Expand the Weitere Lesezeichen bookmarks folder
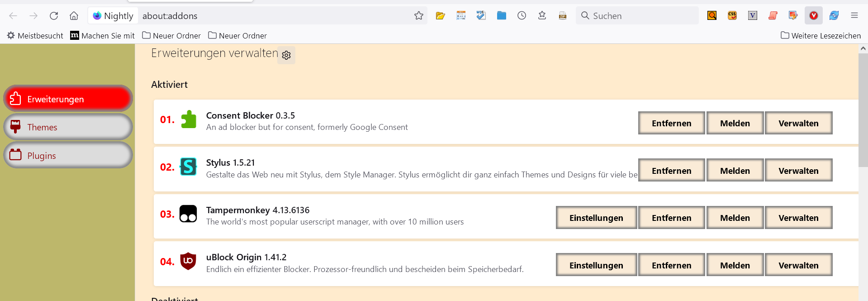This screenshot has width=868, height=301. [x=821, y=36]
